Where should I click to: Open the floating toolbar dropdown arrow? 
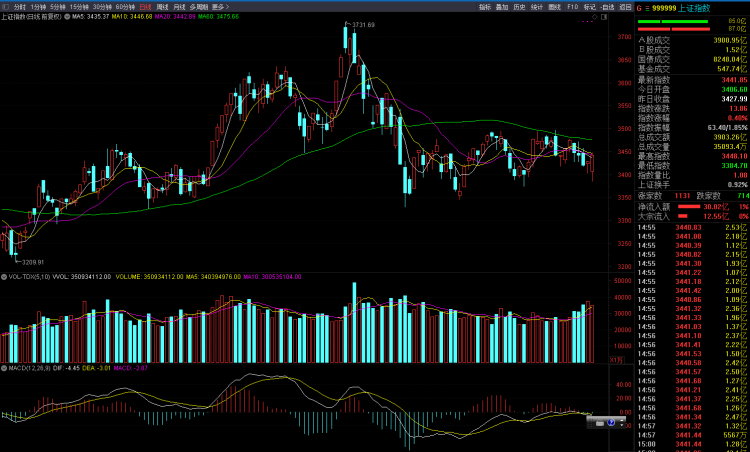pos(623,423)
